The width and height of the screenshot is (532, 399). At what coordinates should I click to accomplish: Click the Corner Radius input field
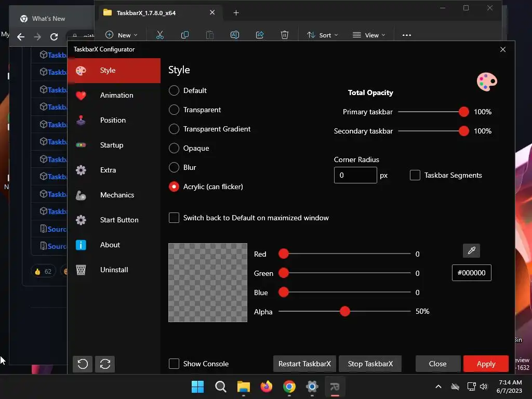click(x=355, y=175)
